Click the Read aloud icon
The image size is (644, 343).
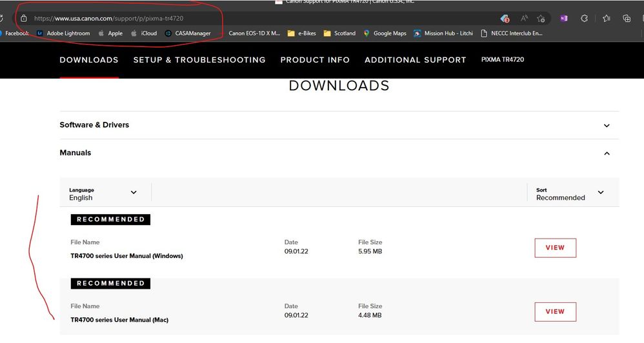pos(524,19)
